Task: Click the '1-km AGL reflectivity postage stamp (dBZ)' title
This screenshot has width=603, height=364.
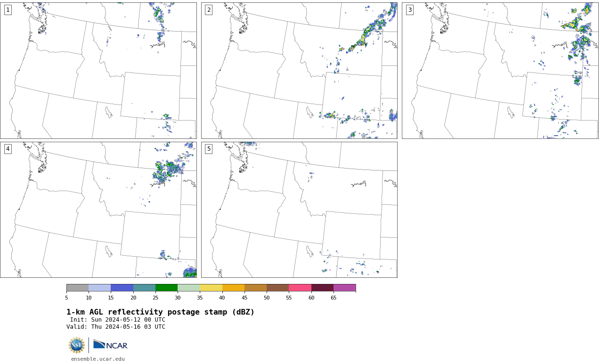Action: (160, 312)
